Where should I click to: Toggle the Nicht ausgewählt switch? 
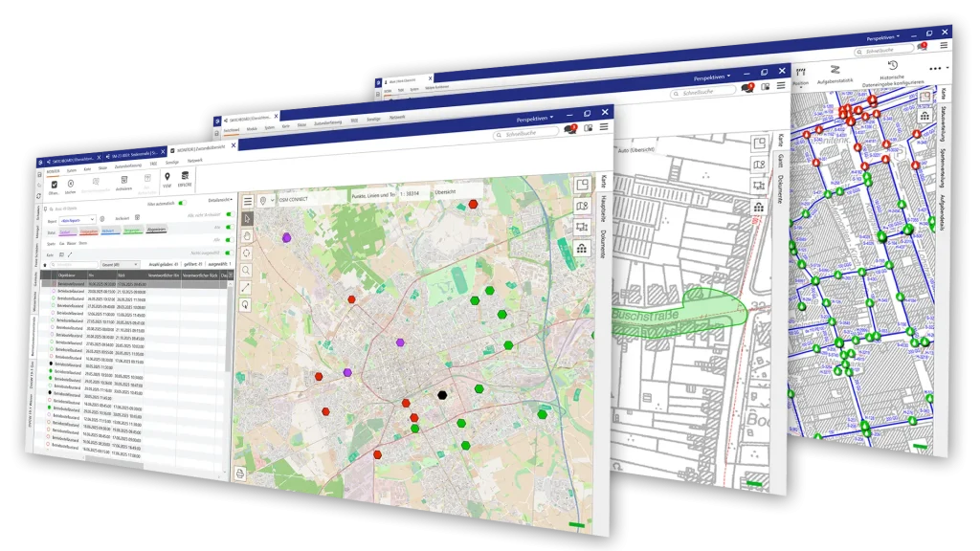229,253
